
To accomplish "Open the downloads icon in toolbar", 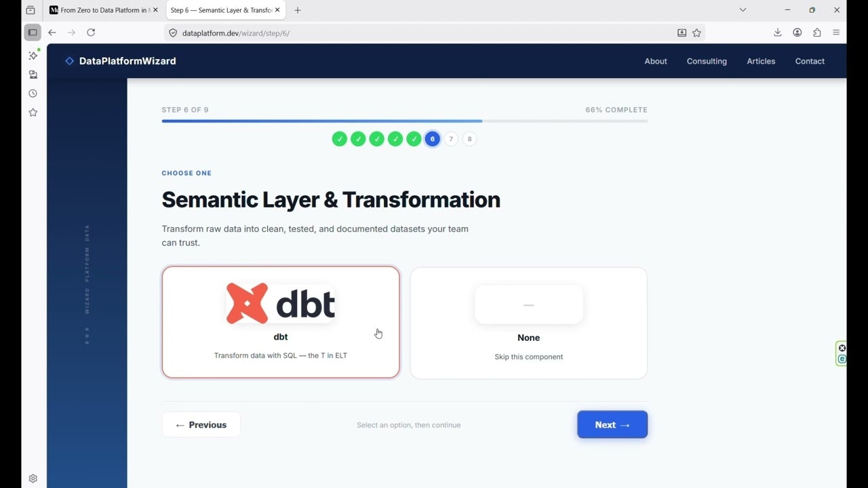I will 778,33.
